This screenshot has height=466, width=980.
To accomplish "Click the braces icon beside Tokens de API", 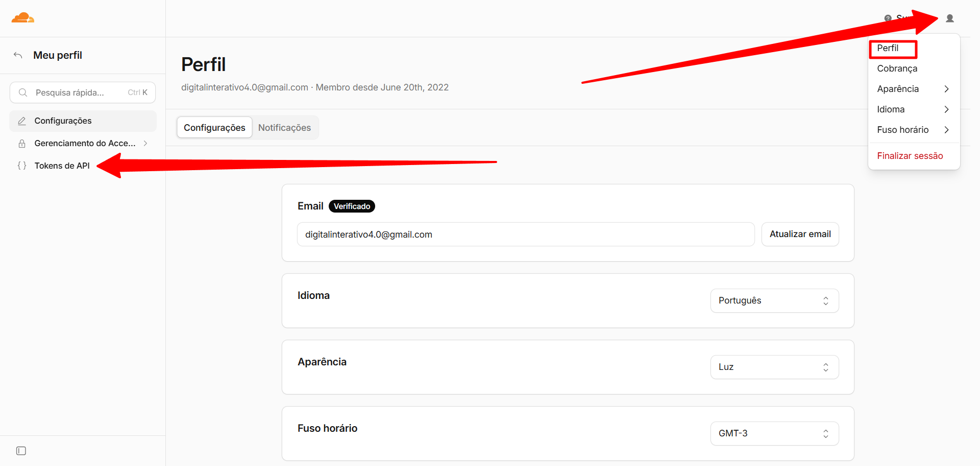I will [22, 166].
